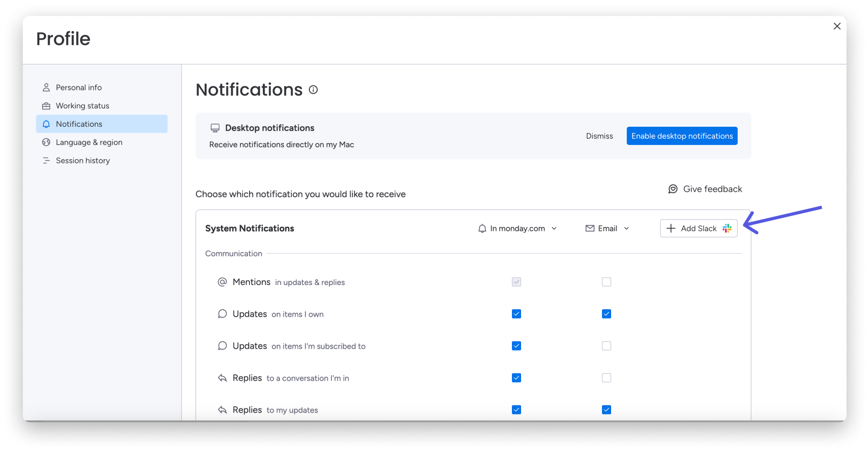Image resolution: width=868 pixels, height=452 pixels.
Task: Click speech bubble icon for subscribed items
Action: [222, 346]
